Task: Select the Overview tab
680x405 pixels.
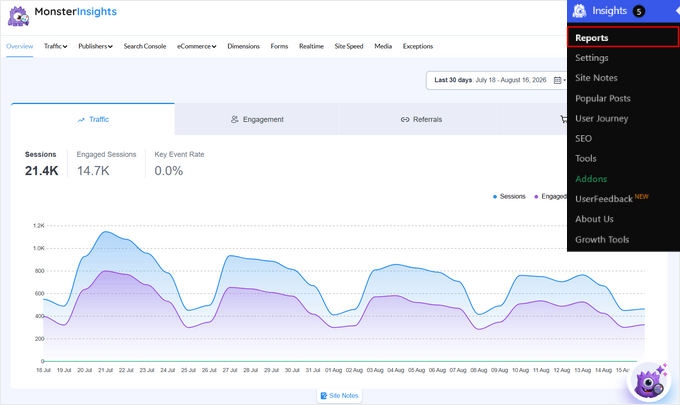Action: (20, 46)
